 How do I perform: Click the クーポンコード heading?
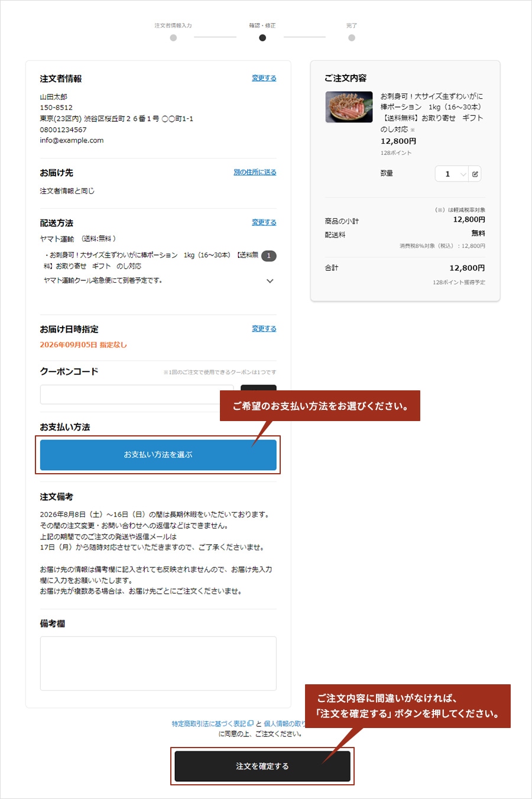click(x=69, y=371)
